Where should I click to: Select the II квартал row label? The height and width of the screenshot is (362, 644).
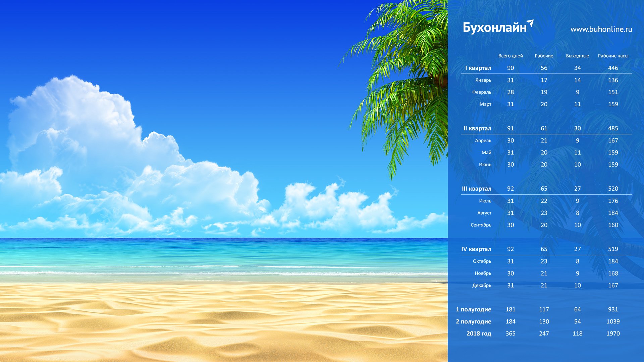tap(477, 128)
